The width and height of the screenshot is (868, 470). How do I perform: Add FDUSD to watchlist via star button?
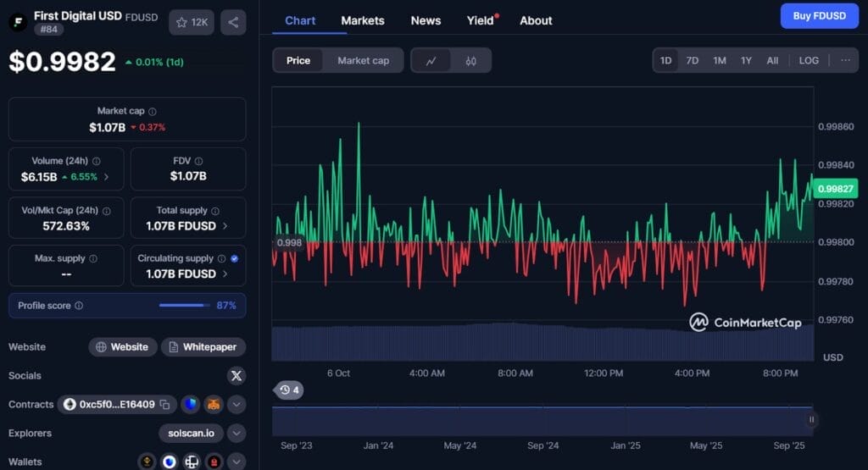[192, 22]
